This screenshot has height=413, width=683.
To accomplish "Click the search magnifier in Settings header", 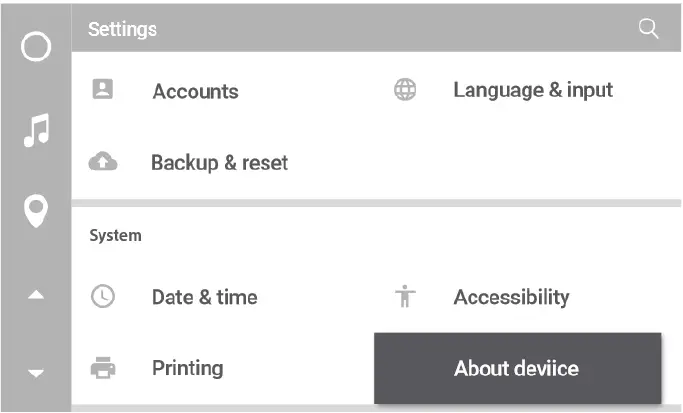I will click(648, 29).
